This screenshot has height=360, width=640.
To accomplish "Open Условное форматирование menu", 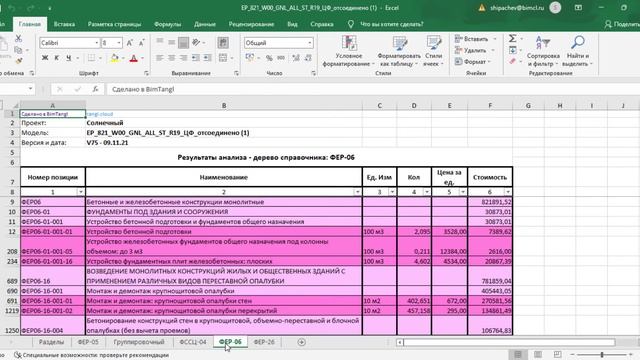I will 349,51.
